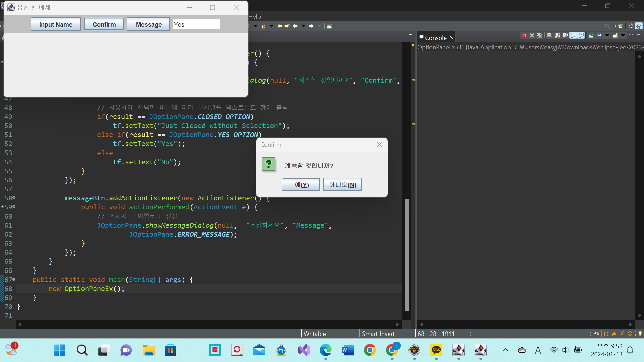The image size is (644, 362).
Task: Click the Back navigation arrow in toolbar
Action: pos(295,26)
